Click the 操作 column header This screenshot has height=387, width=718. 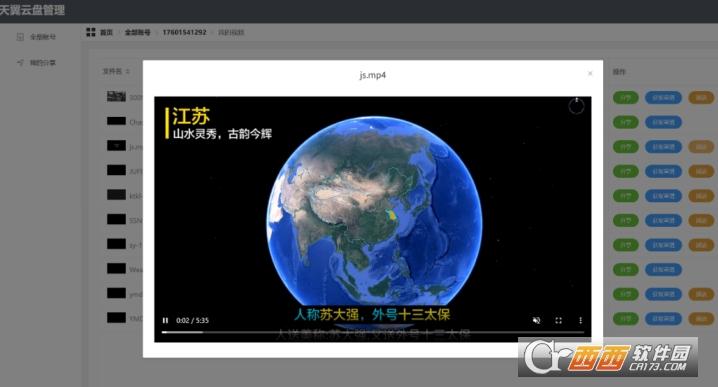pos(619,72)
